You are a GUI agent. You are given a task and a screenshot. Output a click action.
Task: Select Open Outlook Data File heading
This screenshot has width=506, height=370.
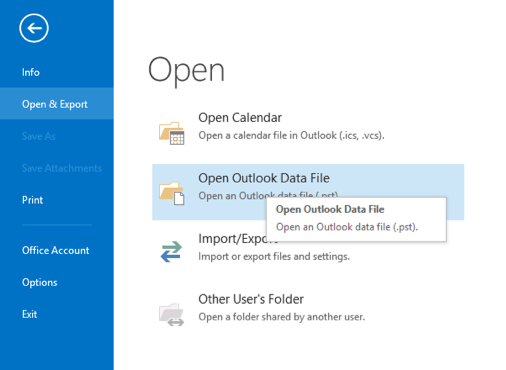pos(264,178)
